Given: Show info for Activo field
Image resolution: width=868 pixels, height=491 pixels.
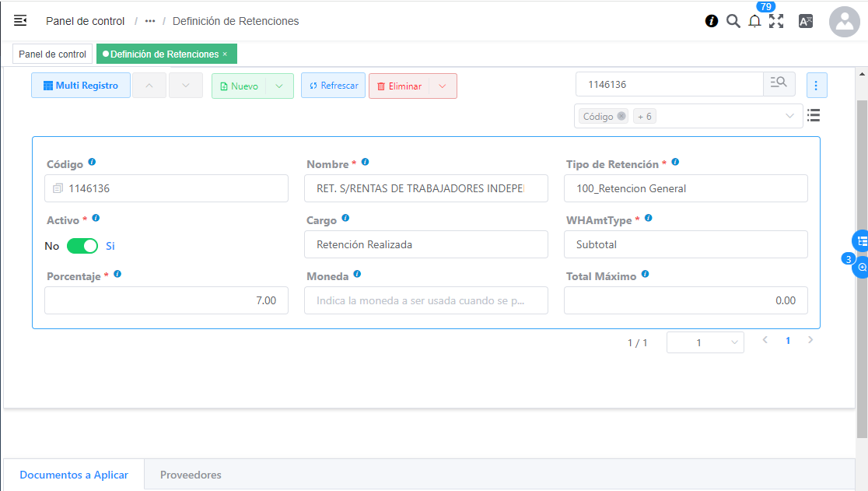Looking at the screenshot, I should 96,218.
